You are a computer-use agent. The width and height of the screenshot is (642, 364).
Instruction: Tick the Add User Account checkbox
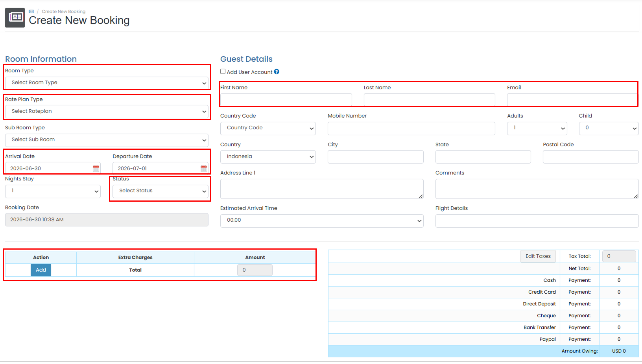pos(223,72)
